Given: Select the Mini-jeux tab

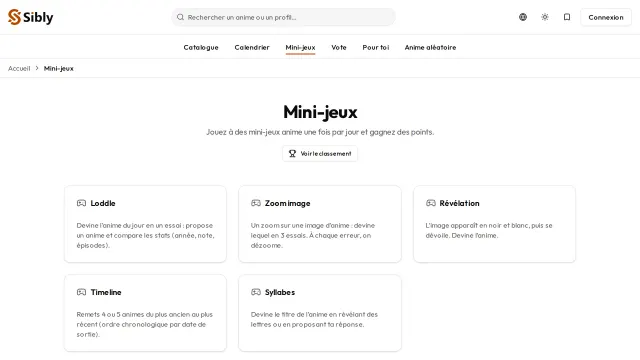Looking at the screenshot, I should 300,47.
